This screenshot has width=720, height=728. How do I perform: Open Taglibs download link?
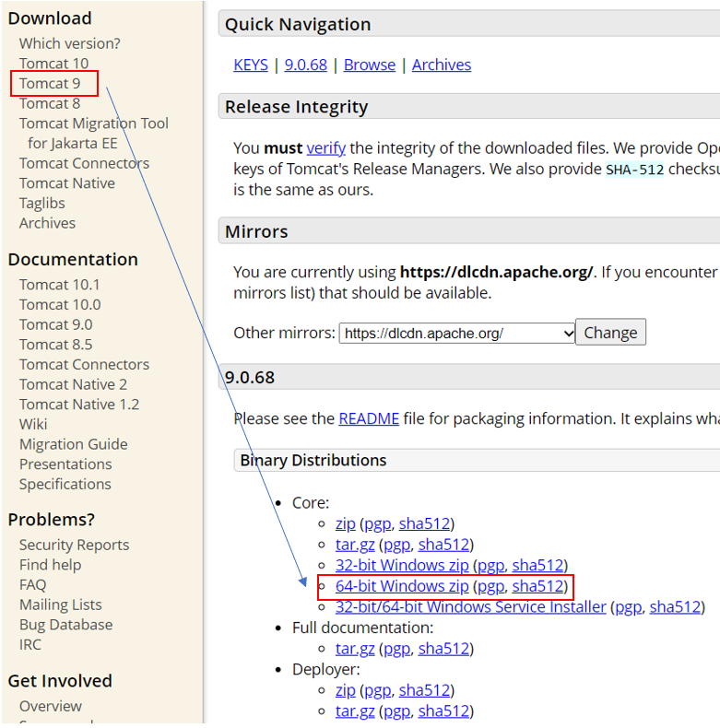point(42,204)
